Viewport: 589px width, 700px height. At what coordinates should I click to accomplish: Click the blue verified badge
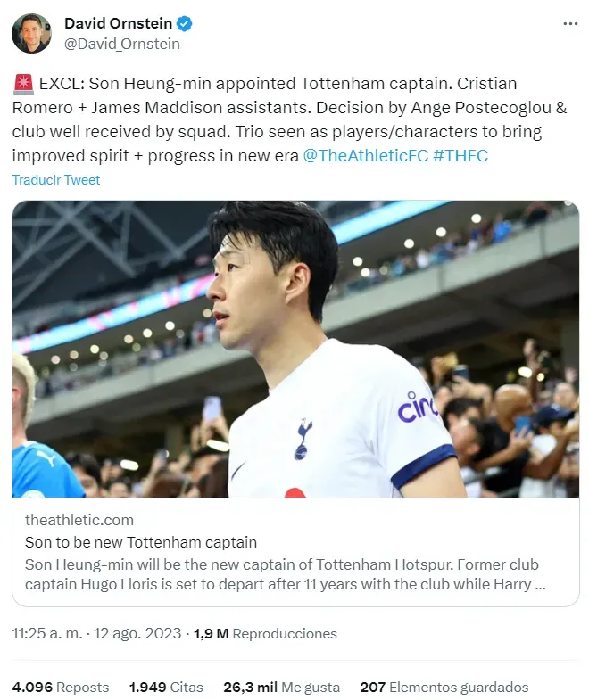pyautogui.click(x=184, y=24)
